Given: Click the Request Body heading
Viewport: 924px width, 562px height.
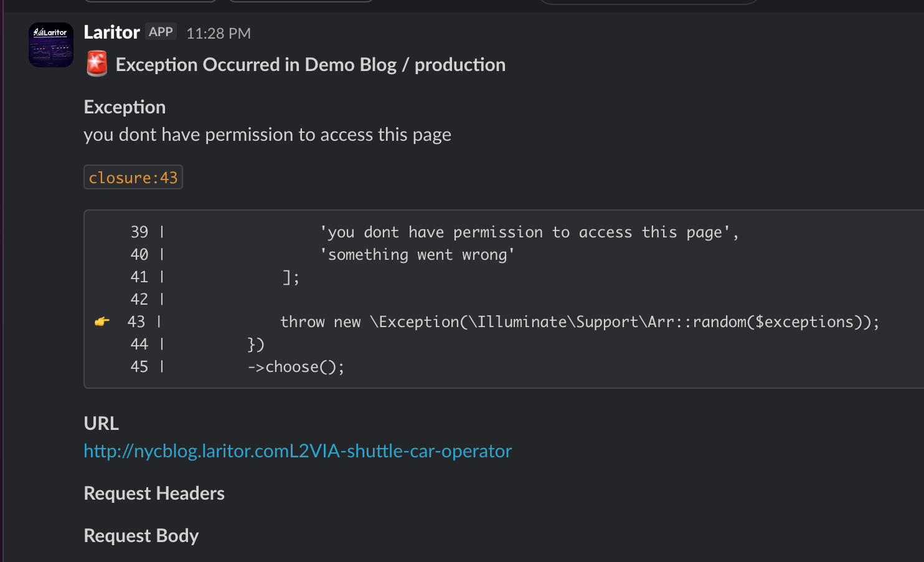Looking at the screenshot, I should pyautogui.click(x=141, y=535).
